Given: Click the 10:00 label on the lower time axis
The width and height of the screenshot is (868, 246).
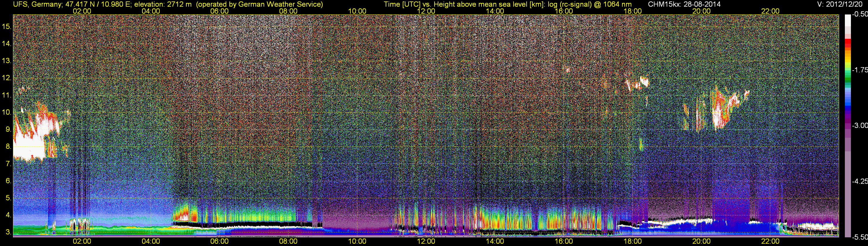Looking at the screenshot, I should pyautogui.click(x=357, y=241).
